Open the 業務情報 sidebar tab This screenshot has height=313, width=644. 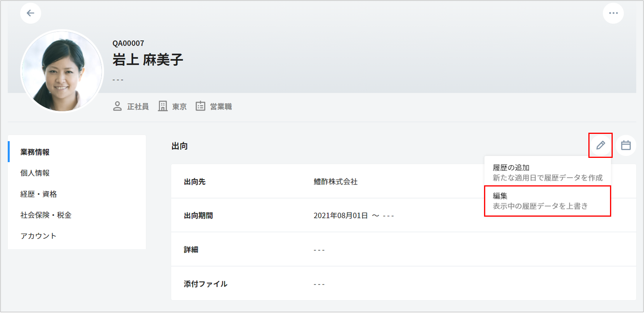tap(35, 152)
